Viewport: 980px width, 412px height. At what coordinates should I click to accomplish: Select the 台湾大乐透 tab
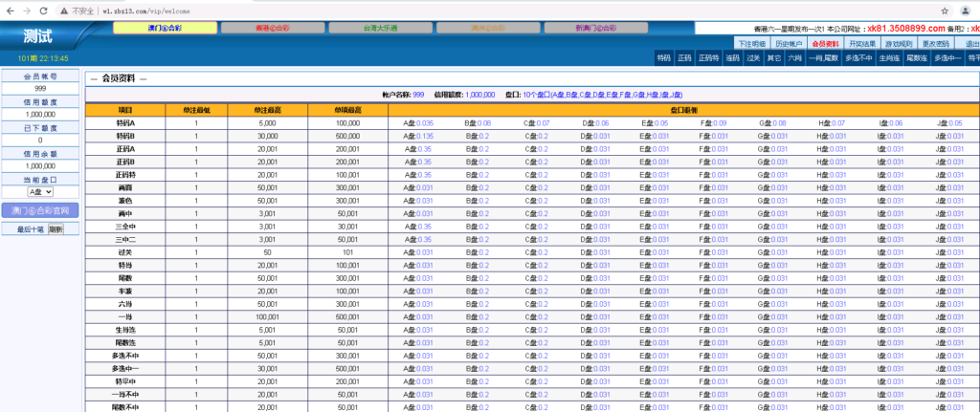pos(382,28)
